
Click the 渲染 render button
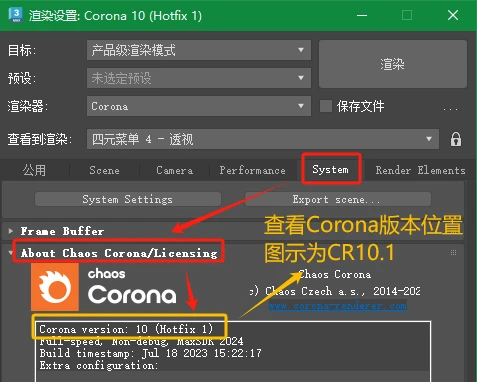pos(393,64)
